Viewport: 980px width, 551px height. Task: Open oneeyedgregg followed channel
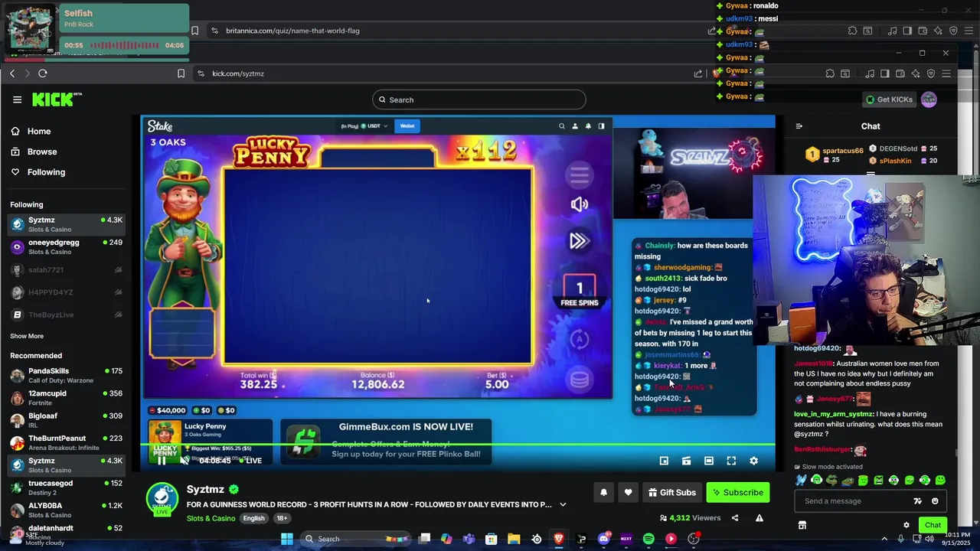(x=67, y=246)
